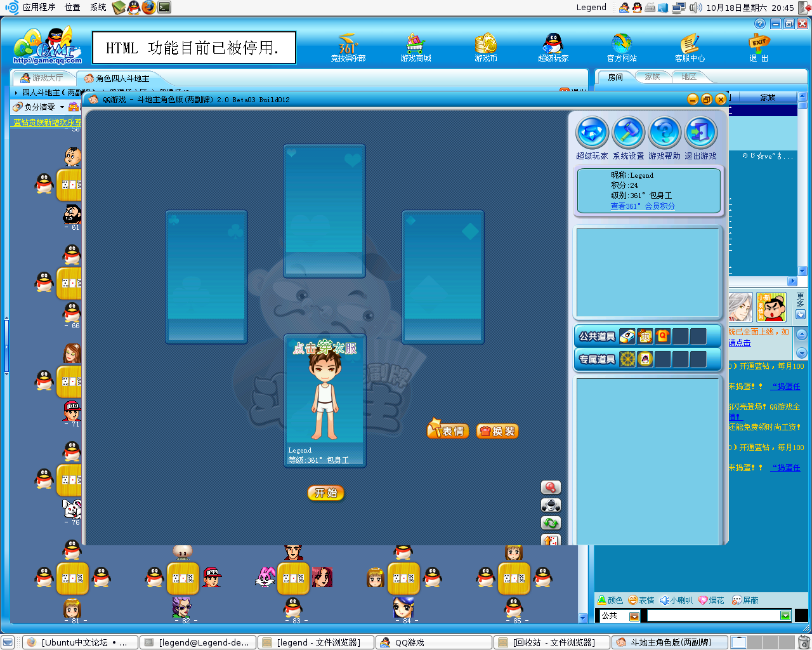The image size is (812, 650).
Task: Open the 超级玩家 diamond icon in game panel
Action: [x=592, y=133]
